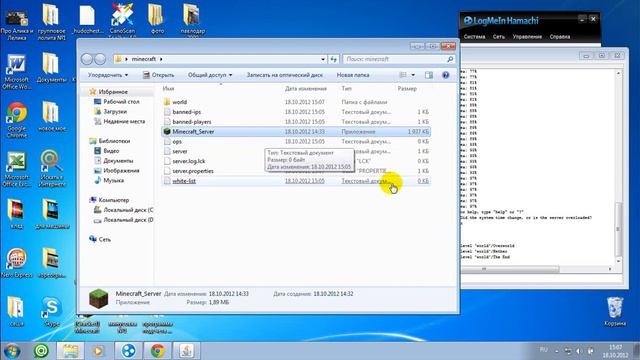Select Библиотеки in navigation pane

pos(114,141)
